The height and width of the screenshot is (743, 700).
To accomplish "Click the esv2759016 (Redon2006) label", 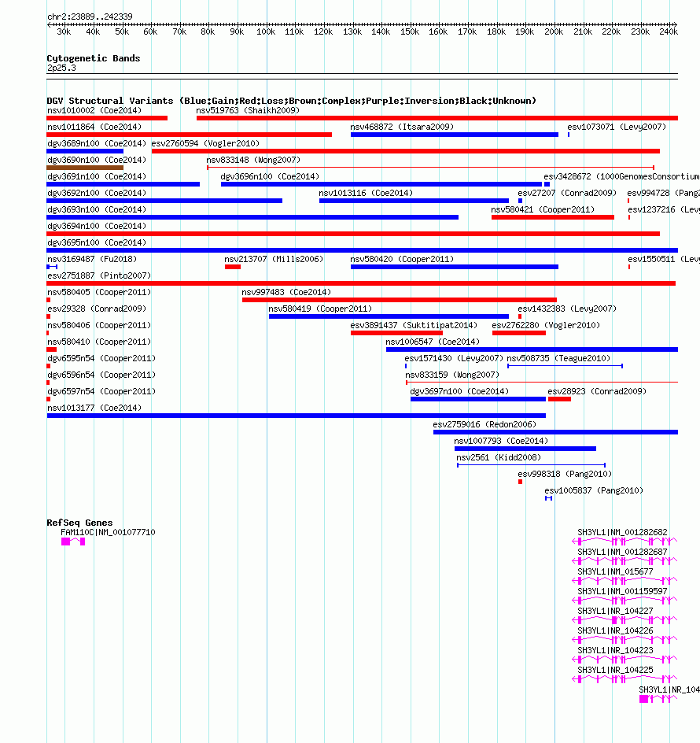I will tap(484, 424).
